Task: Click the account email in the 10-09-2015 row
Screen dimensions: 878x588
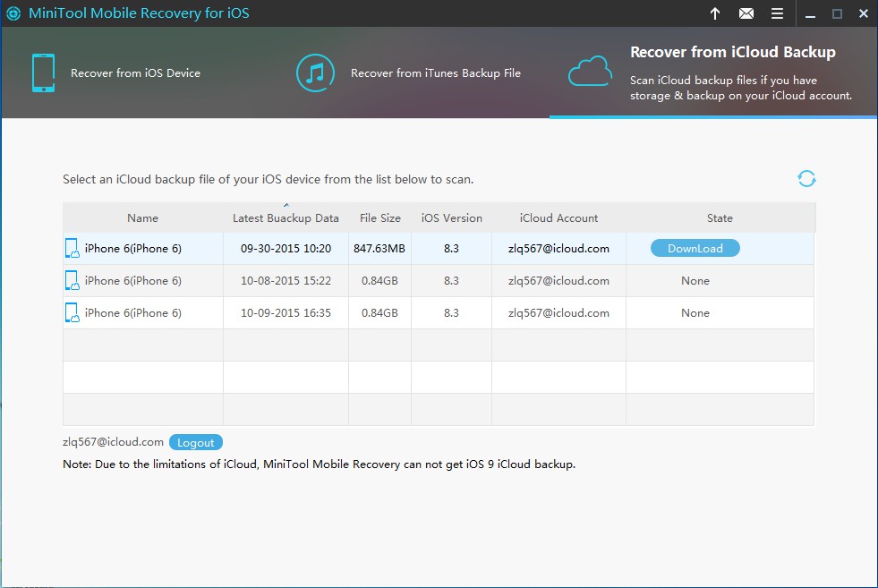Action: (x=558, y=313)
